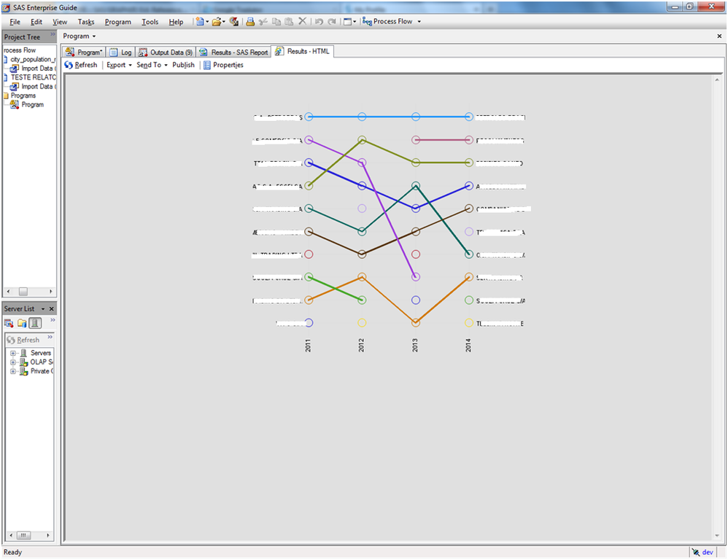The width and height of the screenshot is (728, 560).
Task: Click the window layout toolbar icon
Action: click(347, 21)
